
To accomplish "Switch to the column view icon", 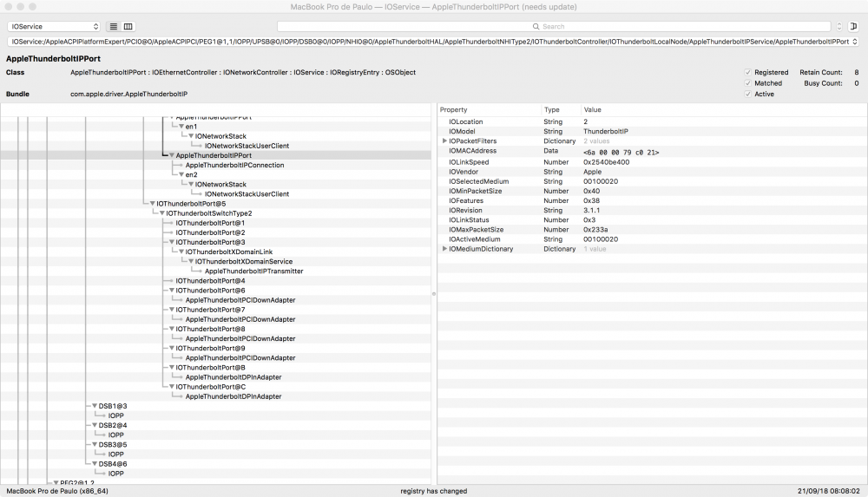I will click(128, 27).
